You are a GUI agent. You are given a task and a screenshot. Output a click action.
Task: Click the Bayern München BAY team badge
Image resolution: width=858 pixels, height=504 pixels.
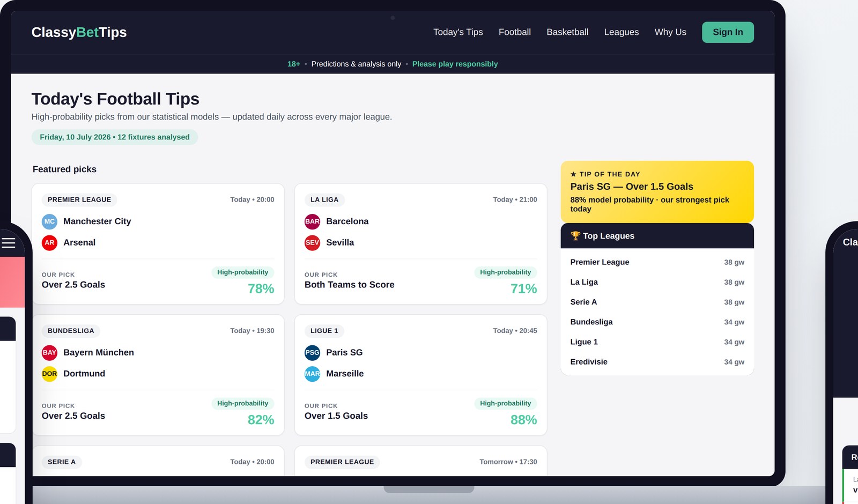click(49, 352)
